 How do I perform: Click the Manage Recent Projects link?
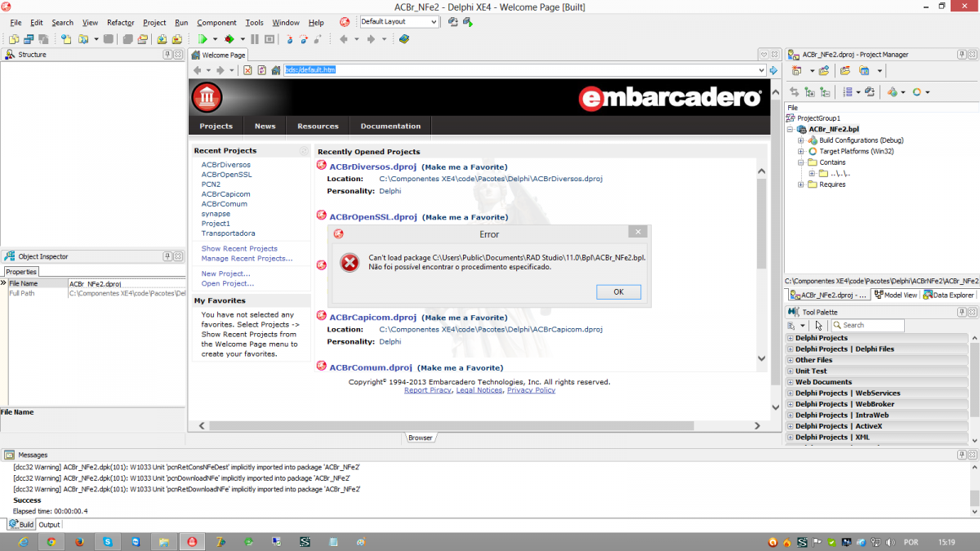247,258
